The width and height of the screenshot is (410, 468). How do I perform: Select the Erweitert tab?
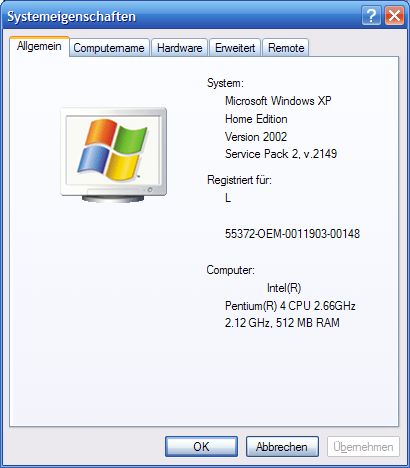click(x=235, y=48)
